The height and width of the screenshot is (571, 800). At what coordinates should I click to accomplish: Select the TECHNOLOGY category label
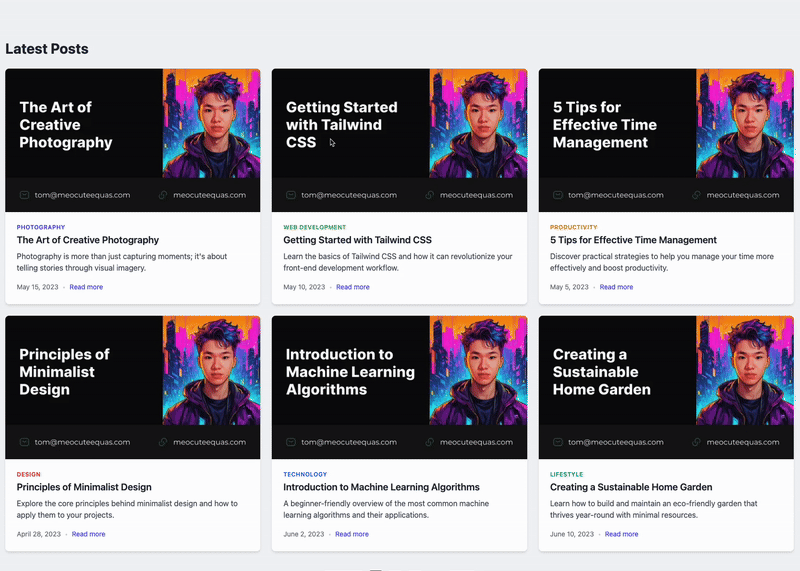click(x=305, y=474)
